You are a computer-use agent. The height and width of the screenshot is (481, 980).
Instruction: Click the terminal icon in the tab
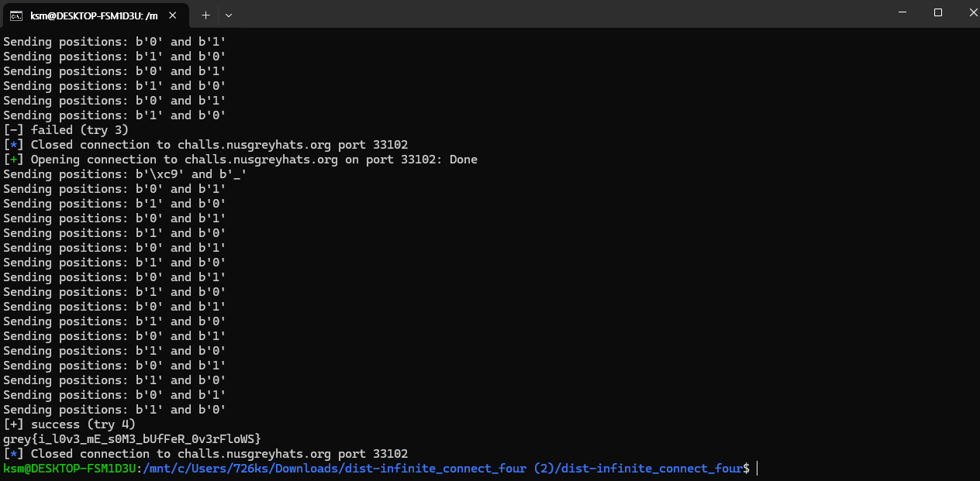pos(16,15)
